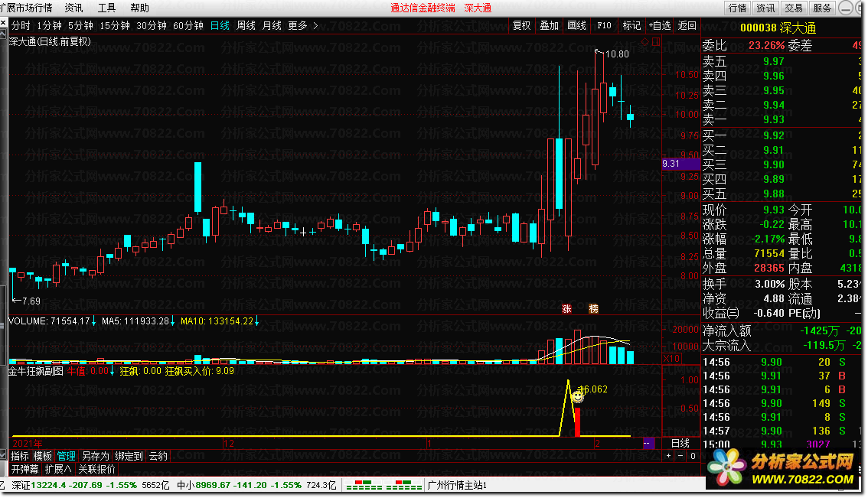Click the 返回 back button
Viewport: 868px width, 498px height.
tap(687, 25)
